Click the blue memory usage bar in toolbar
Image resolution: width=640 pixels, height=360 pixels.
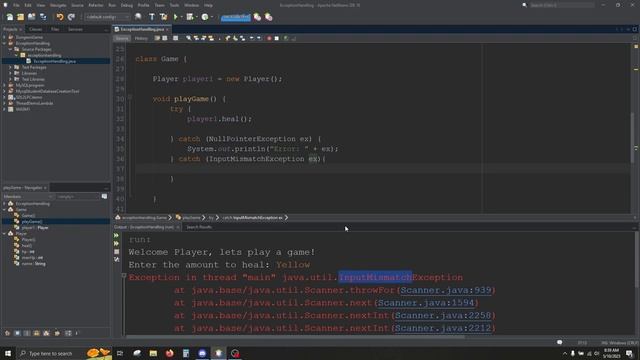(236, 17)
